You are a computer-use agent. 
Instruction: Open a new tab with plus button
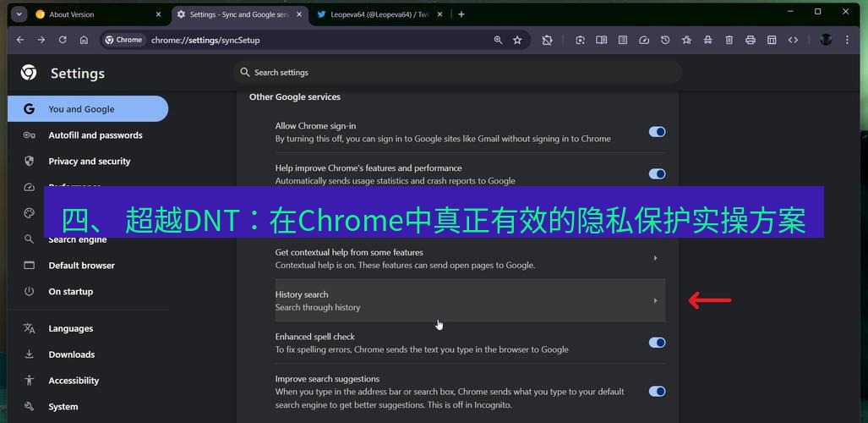point(461,14)
